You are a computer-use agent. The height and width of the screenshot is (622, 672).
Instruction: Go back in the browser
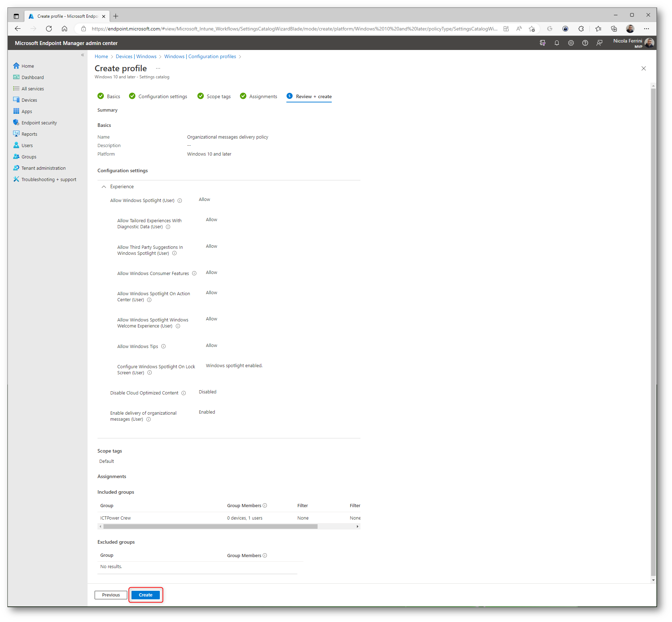pyautogui.click(x=18, y=29)
